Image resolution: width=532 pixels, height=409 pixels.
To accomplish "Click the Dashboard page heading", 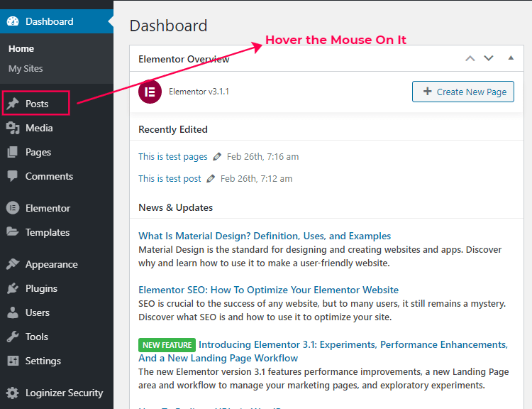I will (x=168, y=26).
